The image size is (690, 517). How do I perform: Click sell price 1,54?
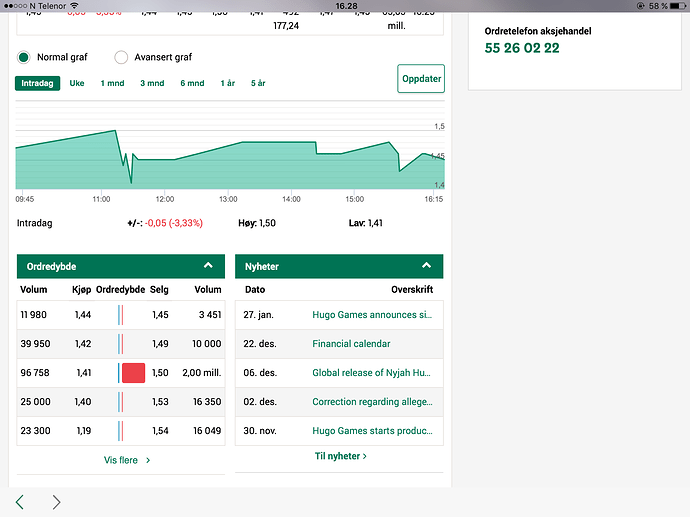point(160,431)
